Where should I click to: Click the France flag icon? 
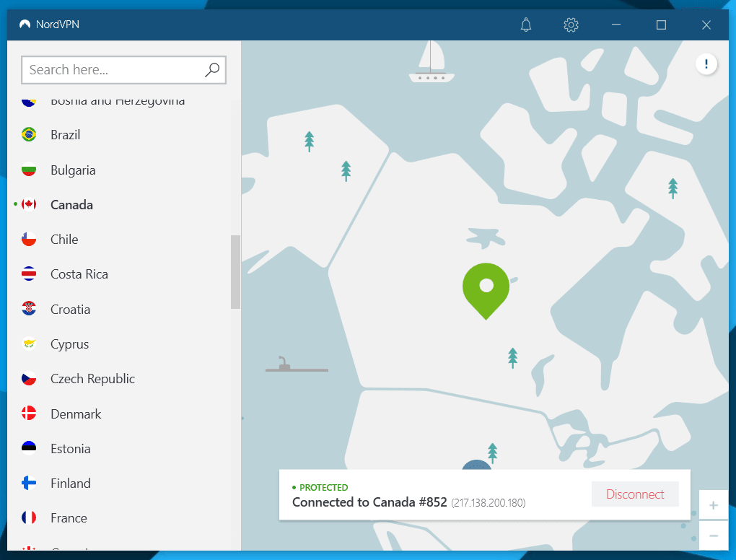(x=29, y=517)
